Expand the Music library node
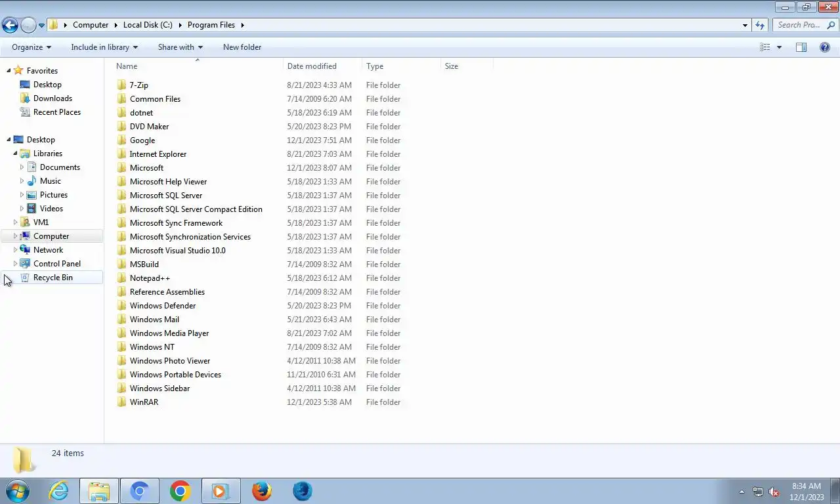840x504 pixels. click(x=22, y=181)
